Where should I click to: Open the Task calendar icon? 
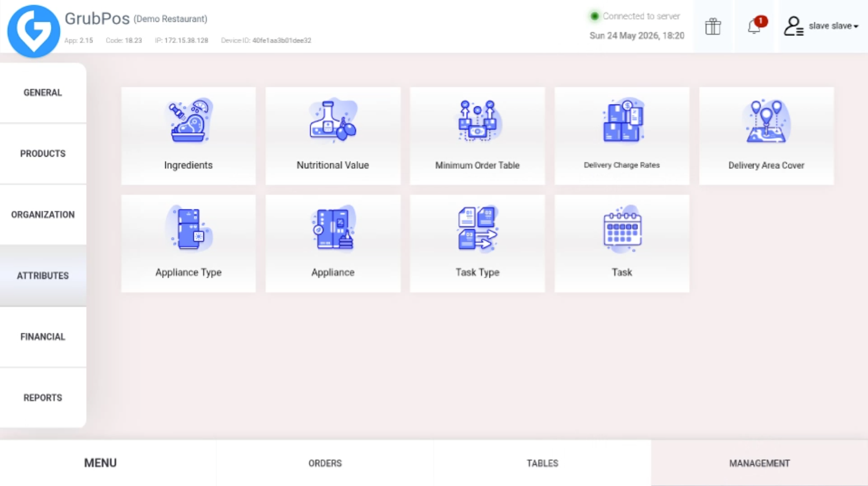(x=622, y=229)
